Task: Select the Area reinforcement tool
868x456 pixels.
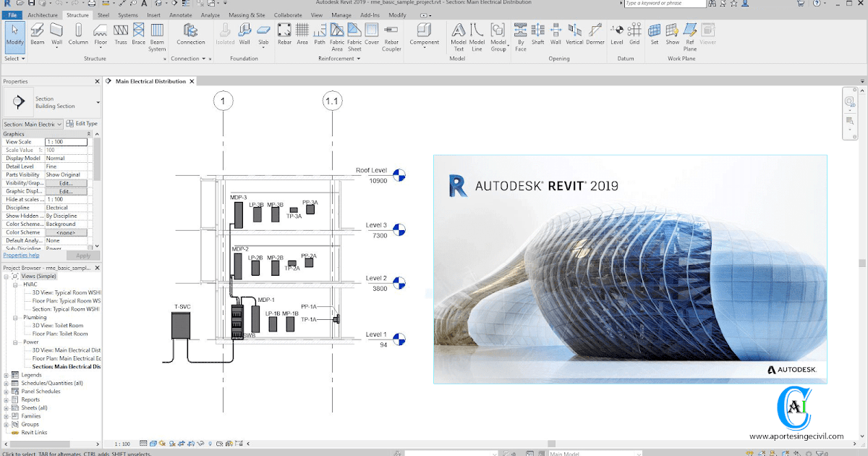Action: 302,35
